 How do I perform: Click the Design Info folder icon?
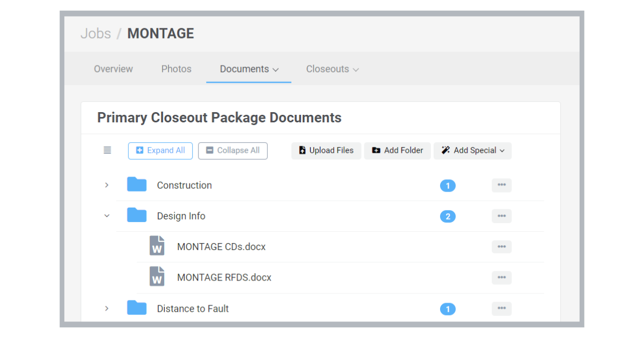click(x=137, y=216)
